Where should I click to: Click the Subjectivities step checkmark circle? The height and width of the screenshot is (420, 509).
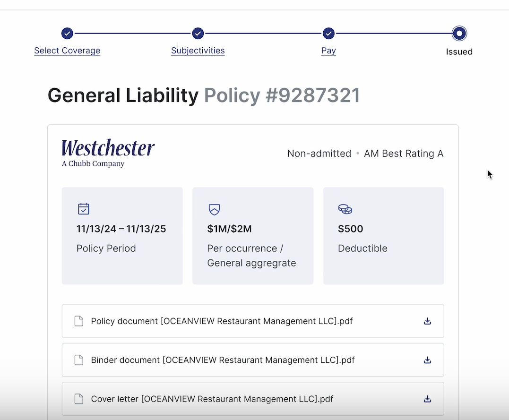(x=198, y=34)
